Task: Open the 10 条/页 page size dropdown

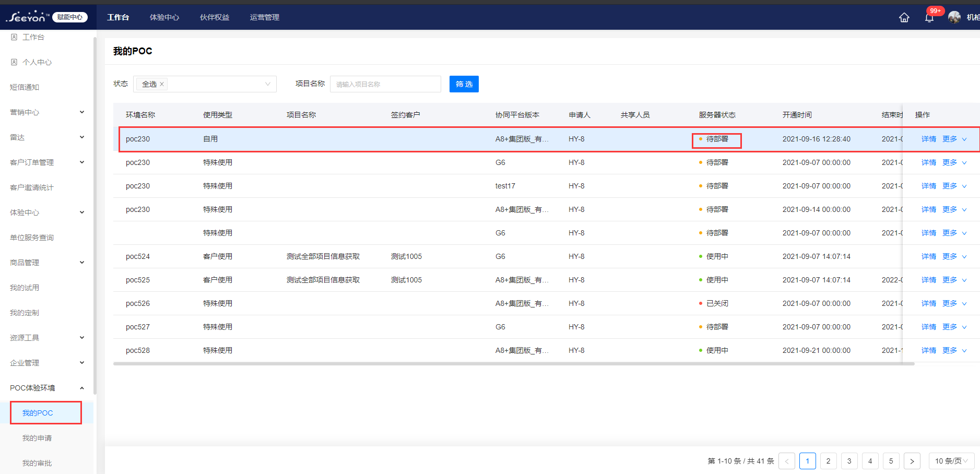Action: [x=951, y=461]
